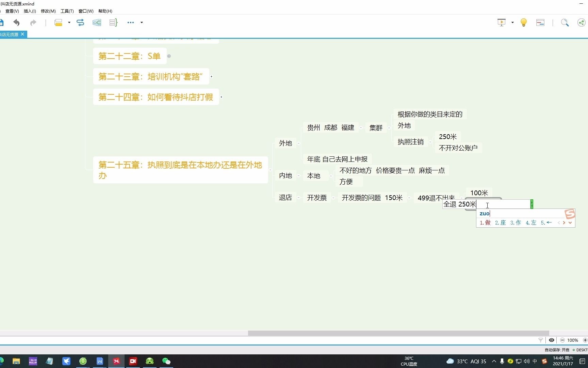Select the 不开对公账户 topic

[x=458, y=148]
